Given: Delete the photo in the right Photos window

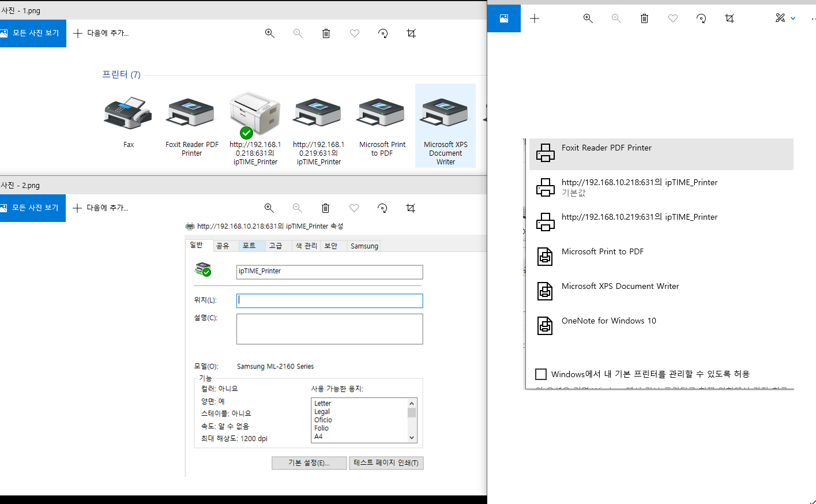Looking at the screenshot, I should click(644, 18).
